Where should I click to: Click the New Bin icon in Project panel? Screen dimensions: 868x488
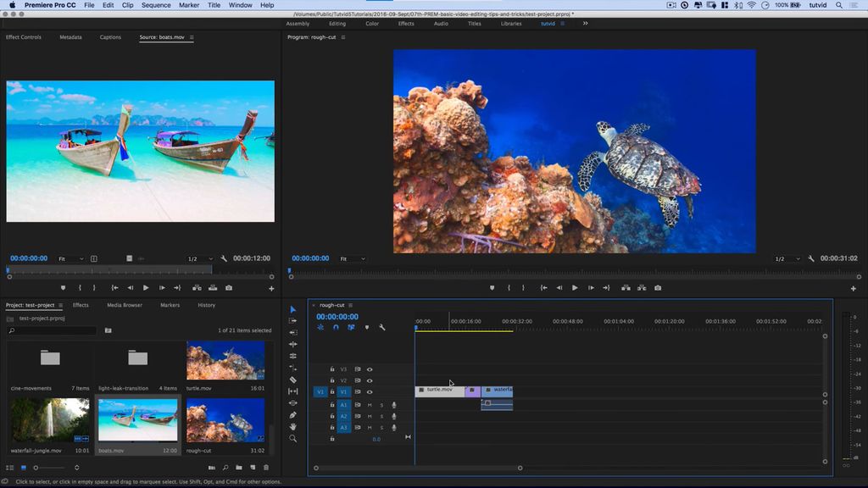241,467
